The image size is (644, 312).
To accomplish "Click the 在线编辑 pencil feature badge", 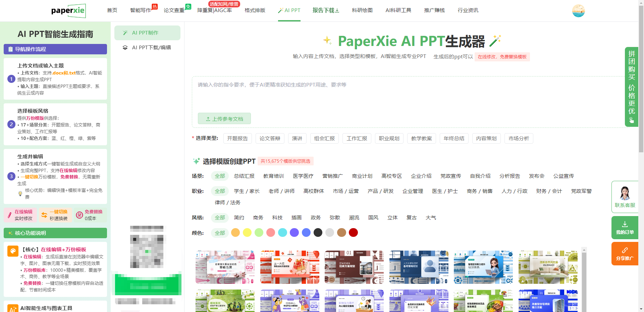I will (x=20, y=215).
